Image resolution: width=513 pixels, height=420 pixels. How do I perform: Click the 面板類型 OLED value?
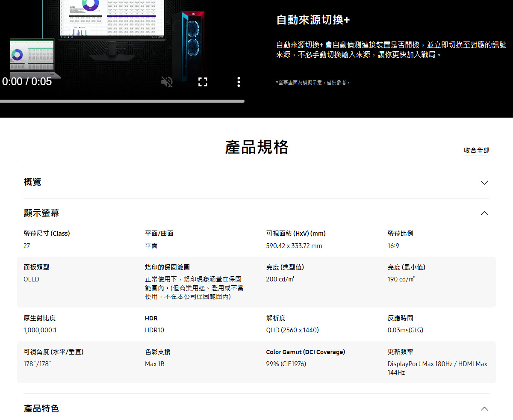(x=31, y=279)
